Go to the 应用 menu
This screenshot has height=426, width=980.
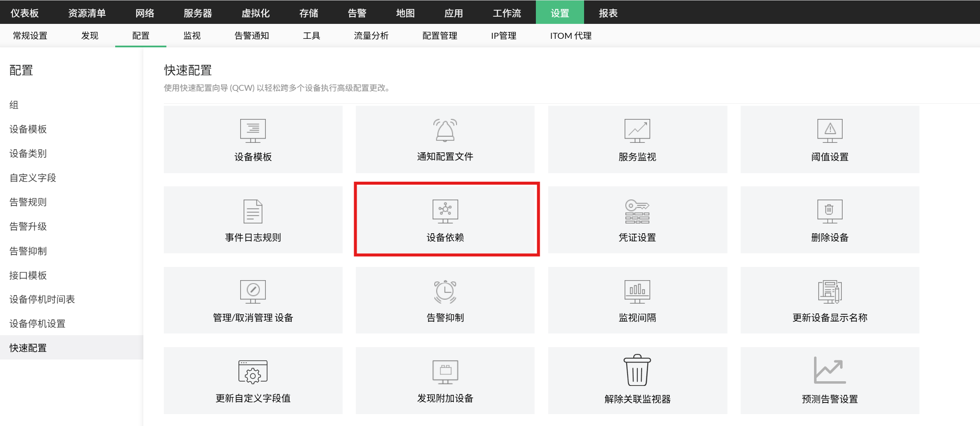click(454, 13)
